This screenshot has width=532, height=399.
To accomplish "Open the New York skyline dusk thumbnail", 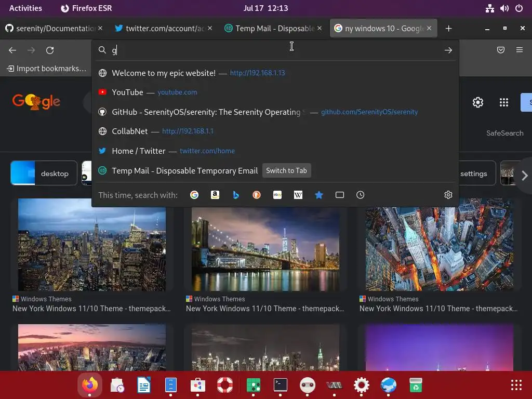I will (x=92, y=245).
